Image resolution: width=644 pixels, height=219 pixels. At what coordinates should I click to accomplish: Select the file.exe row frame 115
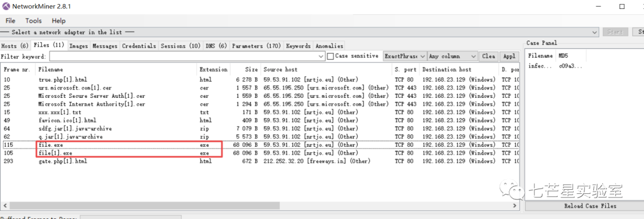coord(260,144)
